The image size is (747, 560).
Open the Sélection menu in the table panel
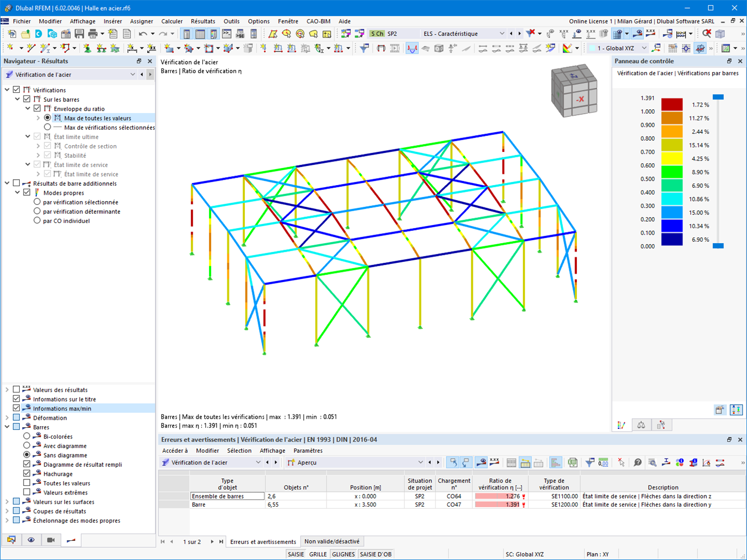click(x=239, y=451)
